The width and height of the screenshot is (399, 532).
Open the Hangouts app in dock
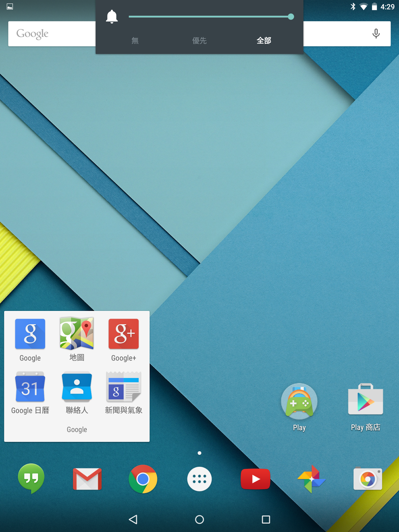coord(31,479)
